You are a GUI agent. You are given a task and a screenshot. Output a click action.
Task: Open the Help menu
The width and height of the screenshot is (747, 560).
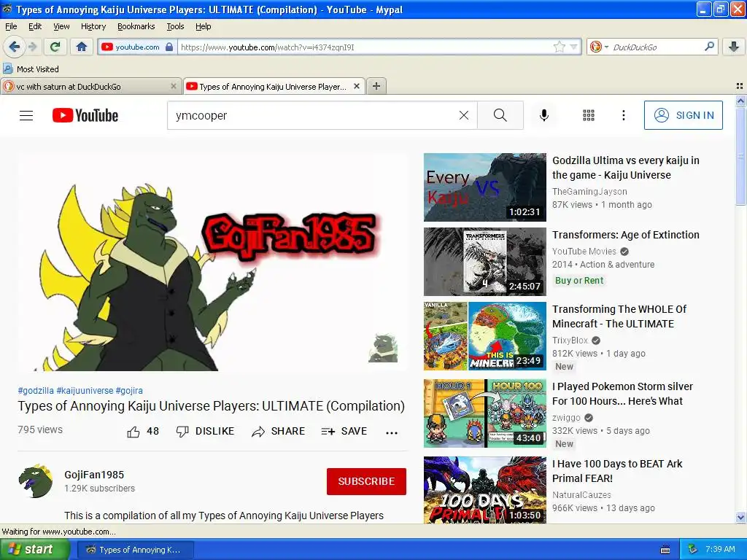pos(204,26)
